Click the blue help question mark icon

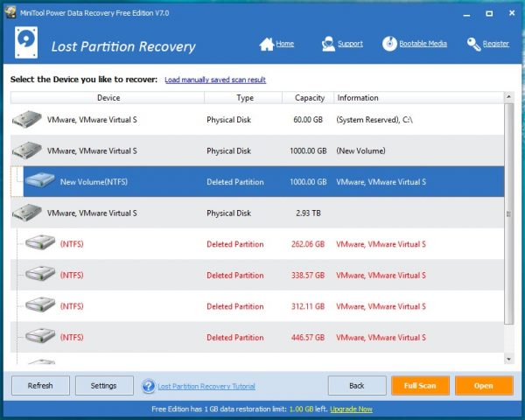click(149, 386)
